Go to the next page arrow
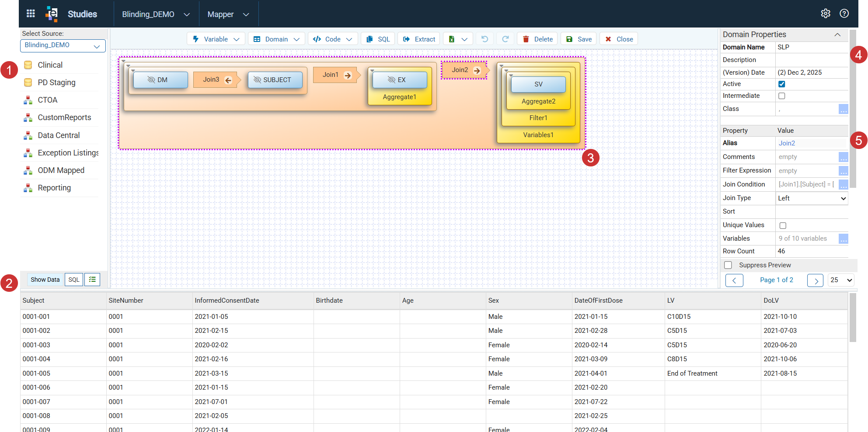Screen dimensions: 868x432 [x=816, y=280]
